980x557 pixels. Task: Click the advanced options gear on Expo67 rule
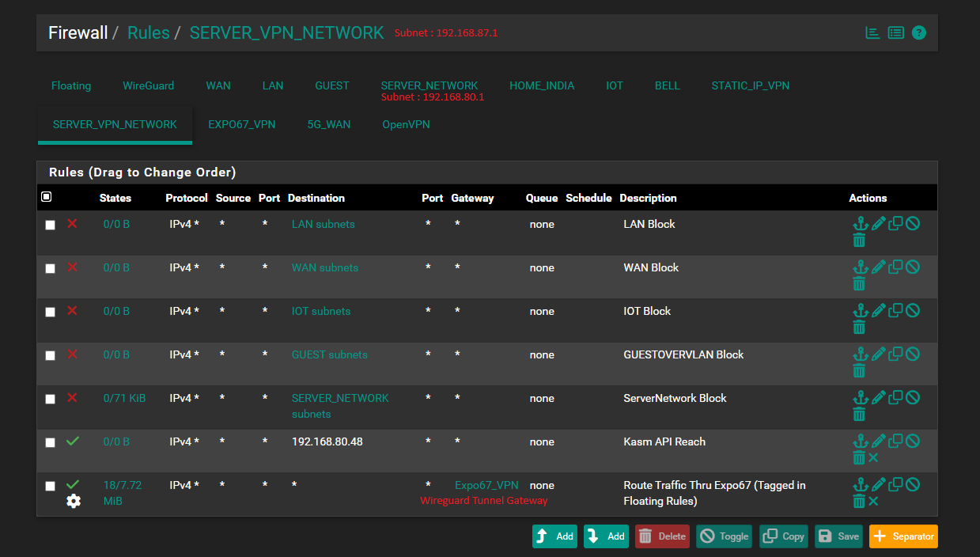click(74, 501)
